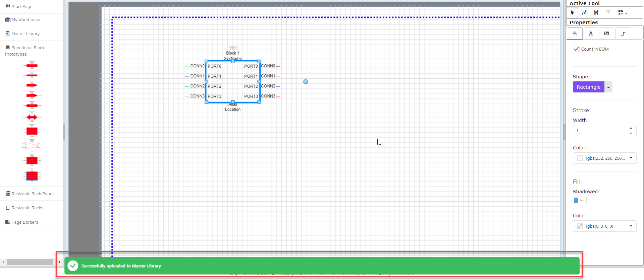Click the Resizable Racks icon
The image size is (644, 280).
click(x=8, y=208)
